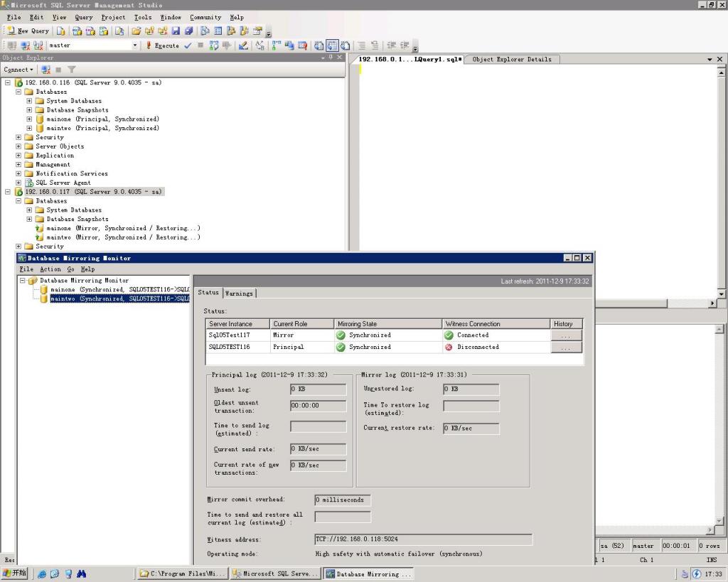This screenshot has width=728, height=582.
Task: Click the Parse checkmark icon
Action: coord(188,45)
